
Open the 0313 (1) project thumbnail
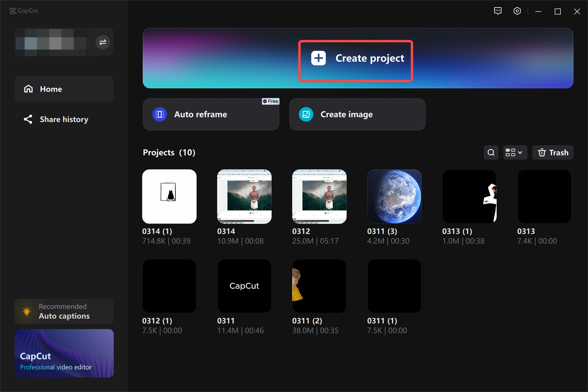pyautogui.click(x=469, y=197)
